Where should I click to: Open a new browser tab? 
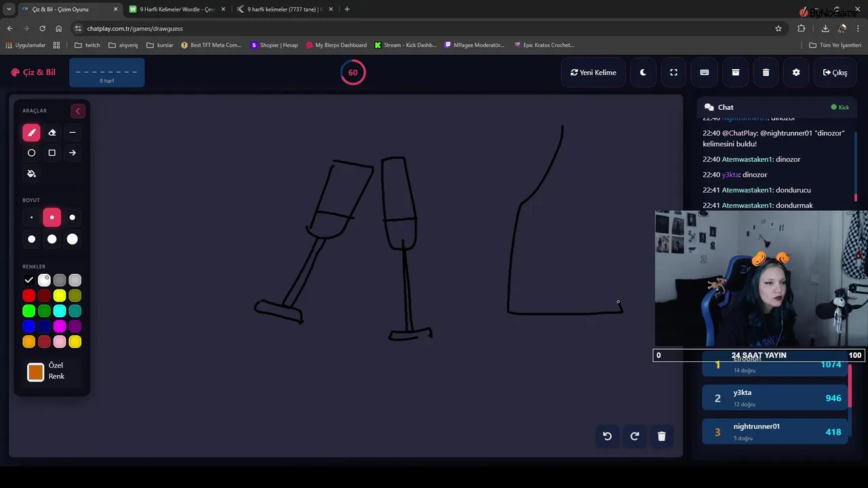(347, 9)
